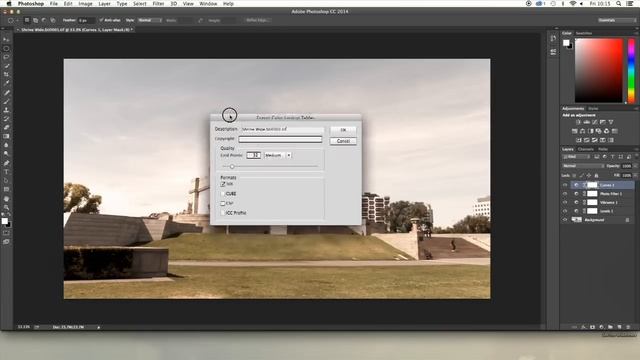640x360 pixels.
Task: Click the Description text field
Action: [x=282, y=129]
